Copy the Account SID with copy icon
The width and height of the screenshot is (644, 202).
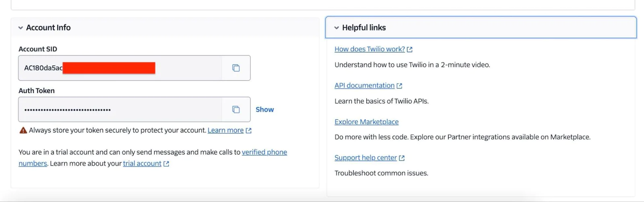[x=236, y=68]
